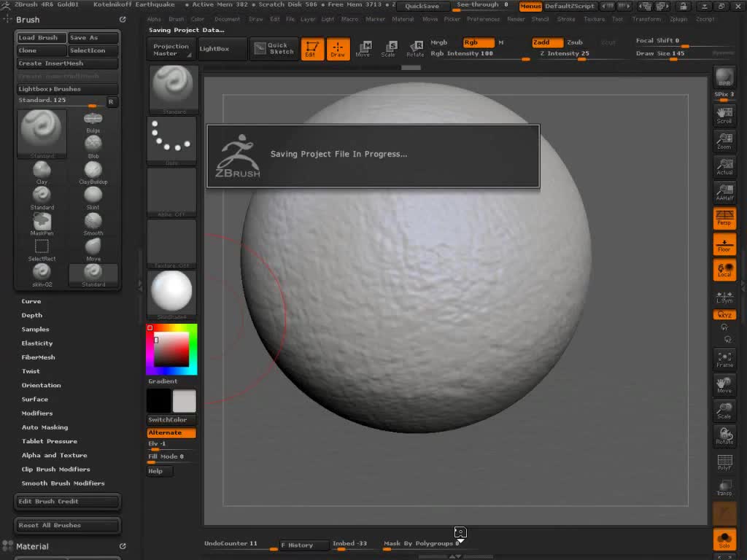Click the Load Brush button

tap(42, 38)
